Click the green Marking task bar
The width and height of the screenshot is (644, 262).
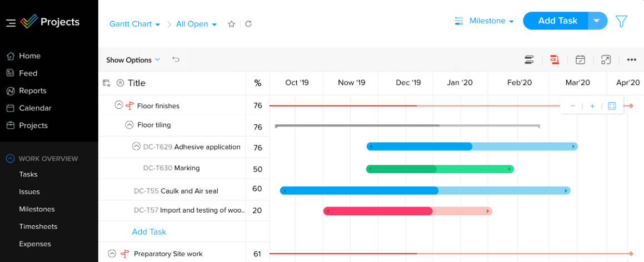pos(440,169)
